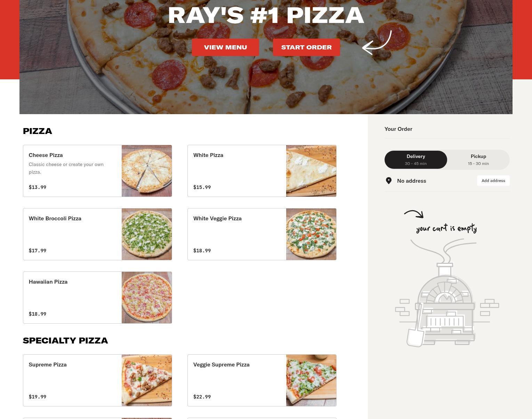Click the START ORDER button
The height and width of the screenshot is (419, 532).
[306, 47]
